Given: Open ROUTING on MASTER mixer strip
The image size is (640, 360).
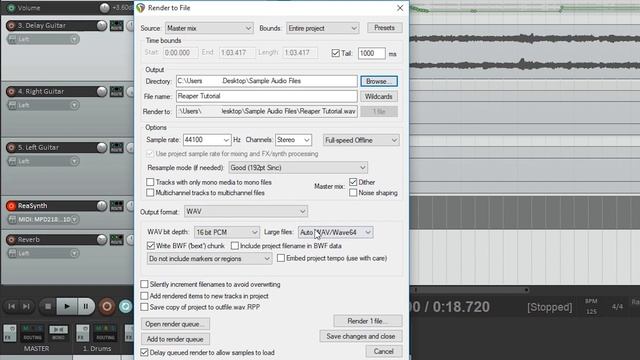Looking at the screenshot, I should 32,333.
